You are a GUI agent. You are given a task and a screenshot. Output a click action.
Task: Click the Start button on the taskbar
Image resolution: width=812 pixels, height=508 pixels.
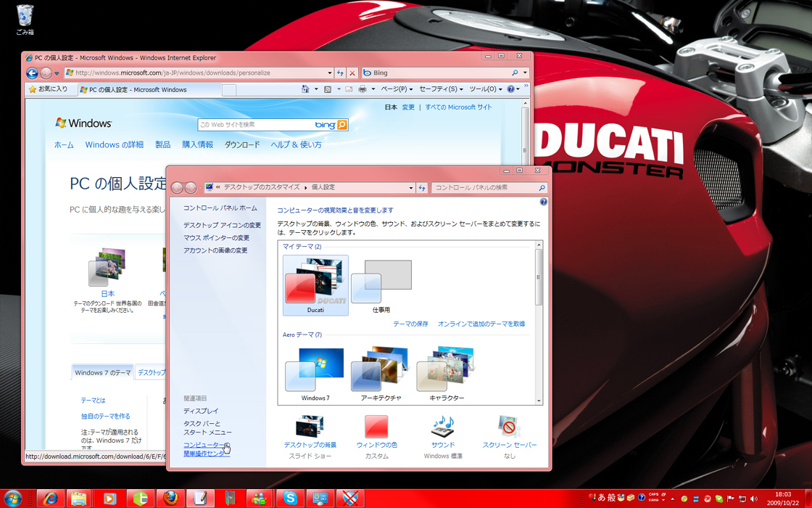tap(12, 499)
